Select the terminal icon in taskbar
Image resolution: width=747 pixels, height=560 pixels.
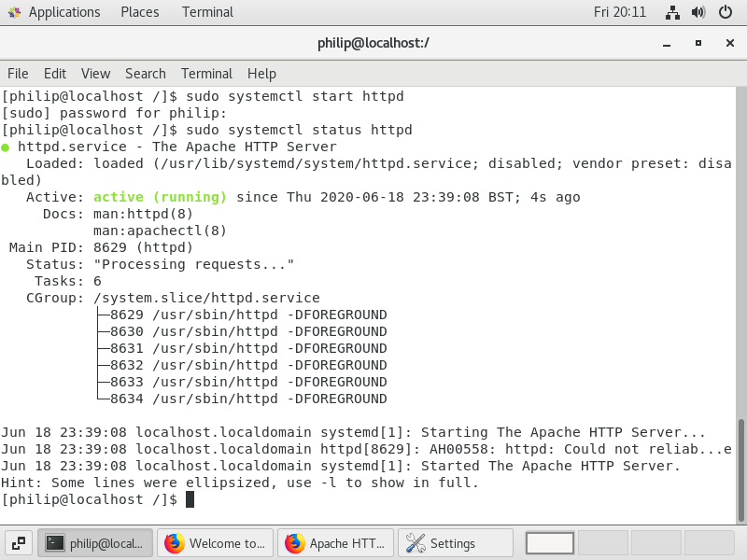(x=55, y=543)
